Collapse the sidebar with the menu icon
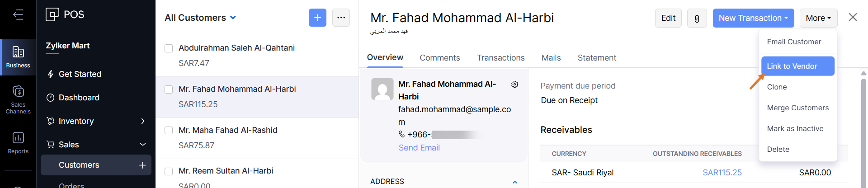The image size is (868, 188). coord(18,15)
